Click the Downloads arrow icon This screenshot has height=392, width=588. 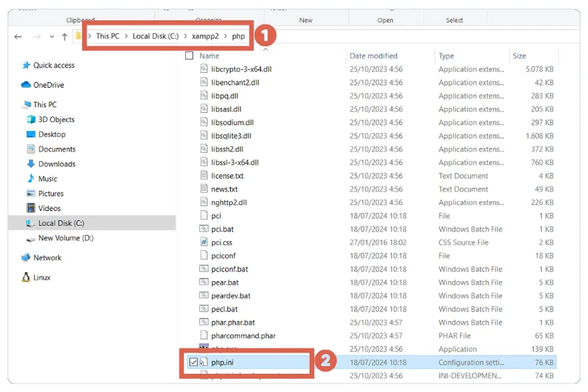click(x=31, y=164)
